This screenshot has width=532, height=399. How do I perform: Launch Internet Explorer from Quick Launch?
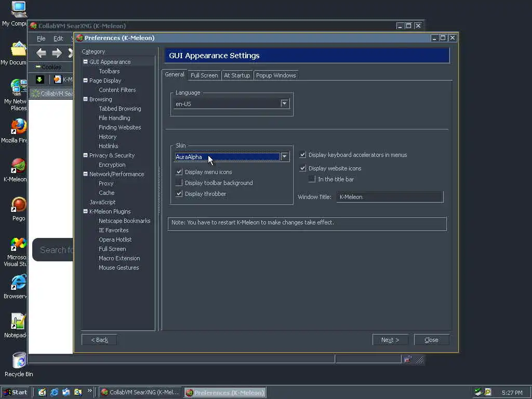click(54, 392)
